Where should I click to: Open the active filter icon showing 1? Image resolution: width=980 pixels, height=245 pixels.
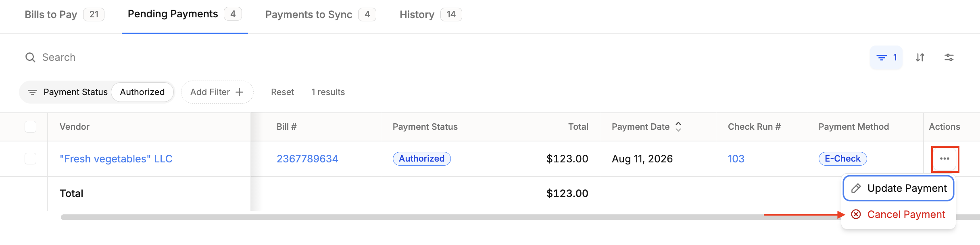[x=886, y=58]
